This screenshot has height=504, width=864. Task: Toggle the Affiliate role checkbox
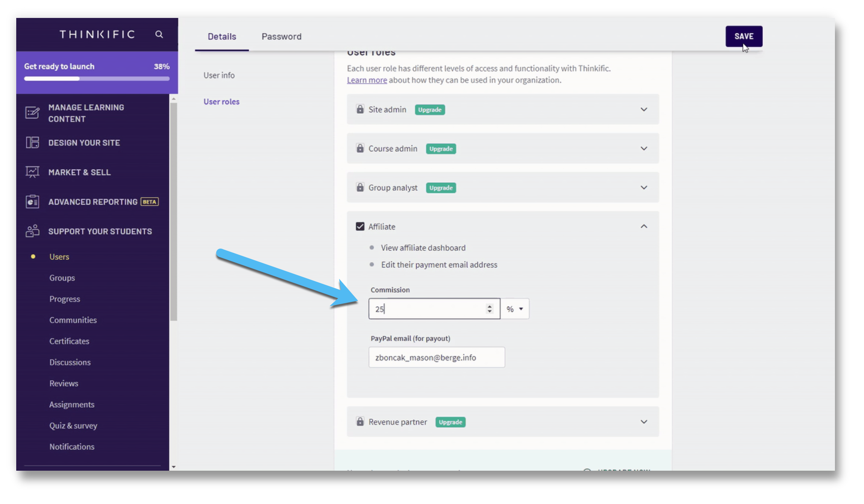(x=360, y=226)
